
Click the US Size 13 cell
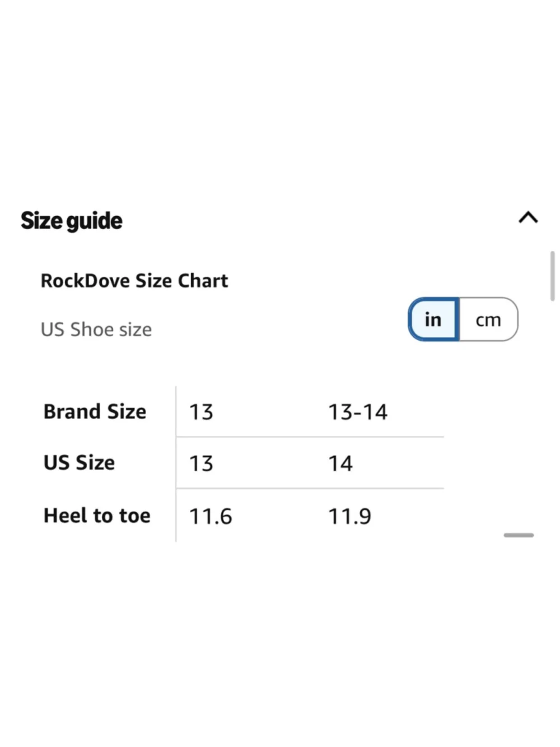click(201, 464)
